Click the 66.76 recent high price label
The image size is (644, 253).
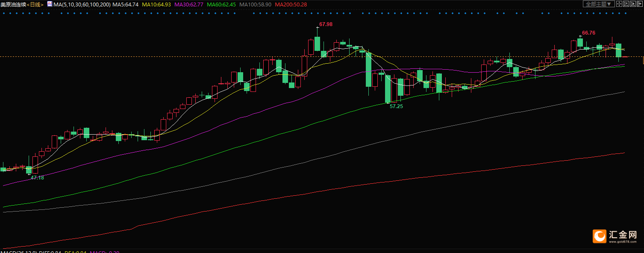[589, 33]
